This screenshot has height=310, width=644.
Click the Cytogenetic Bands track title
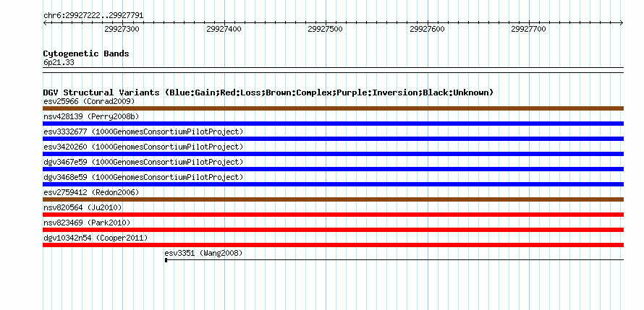click(86, 53)
